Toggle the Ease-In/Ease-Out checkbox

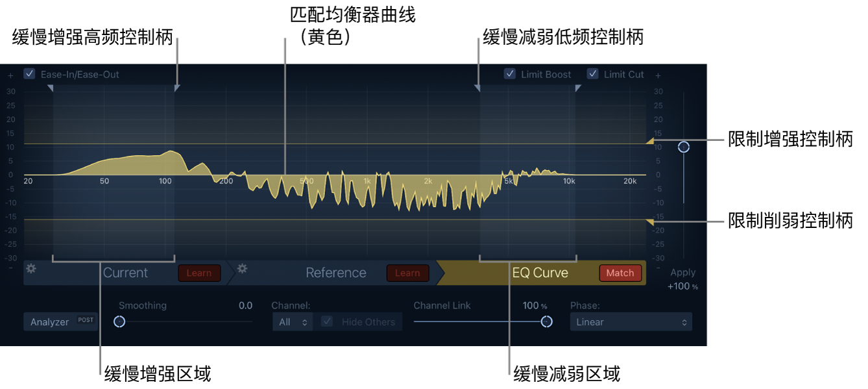coord(29,74)
